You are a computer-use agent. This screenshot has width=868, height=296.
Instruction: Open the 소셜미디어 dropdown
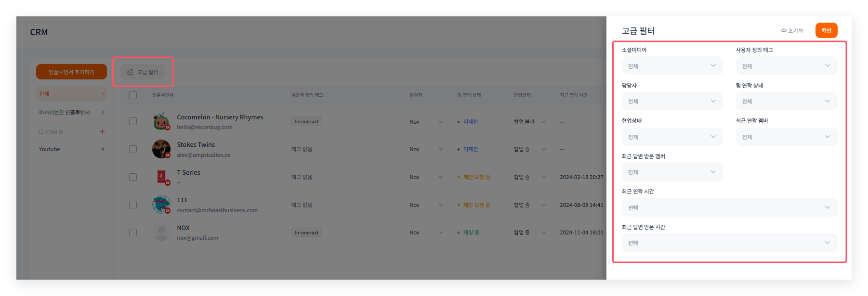coord(672,66)
